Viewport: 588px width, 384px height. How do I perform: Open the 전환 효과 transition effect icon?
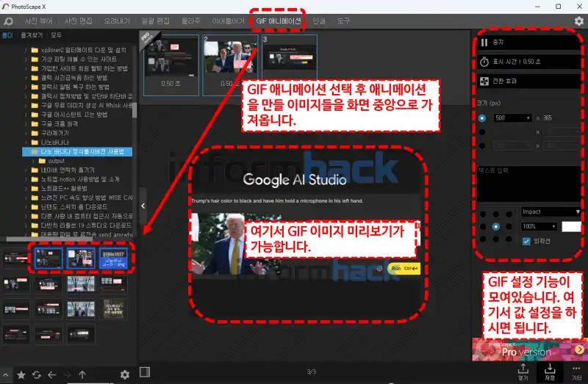(484, 81)
